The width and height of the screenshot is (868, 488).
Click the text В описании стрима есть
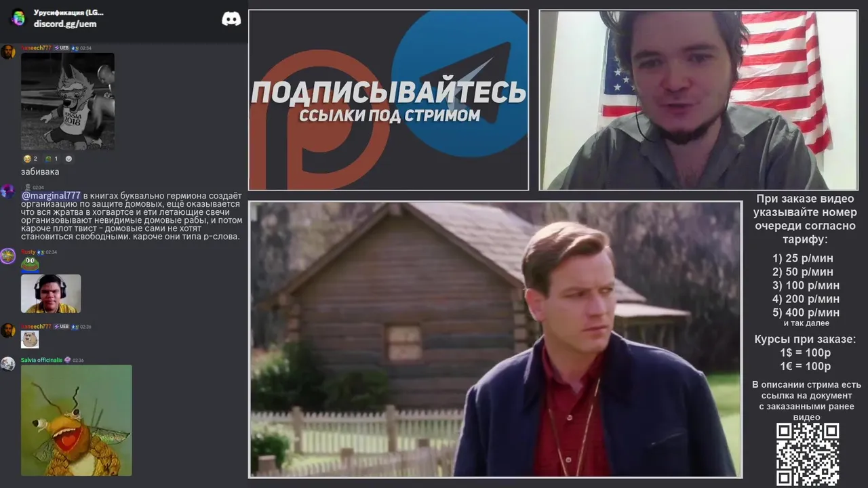click(806, 384)
